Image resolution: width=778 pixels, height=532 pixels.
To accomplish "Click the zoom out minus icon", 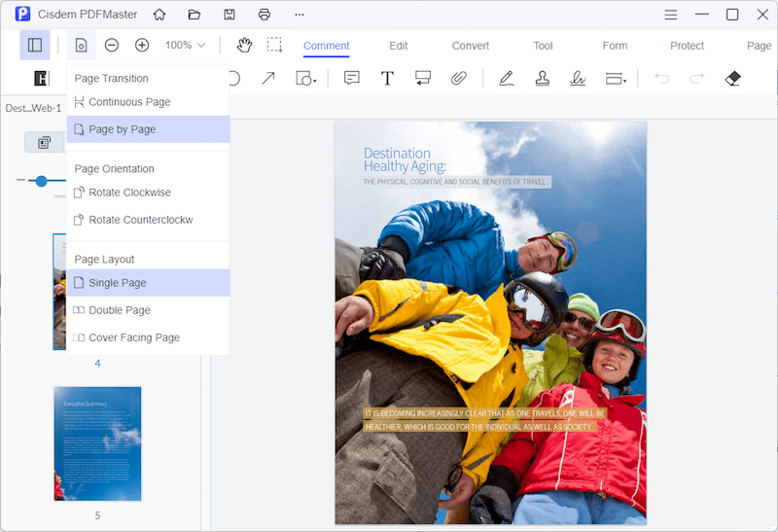I will point(112,45).
